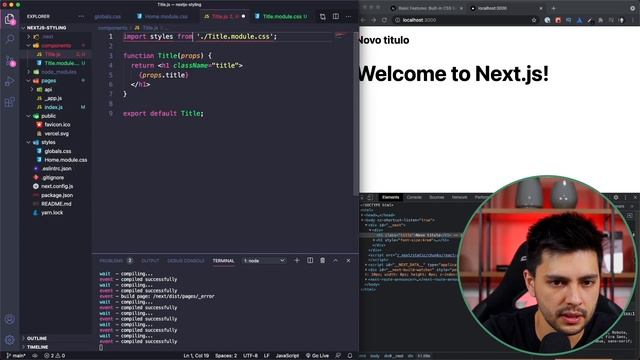The image size is (640, 360).
Task: Click the feedback icon in status bar
Action: coord(338,356)
